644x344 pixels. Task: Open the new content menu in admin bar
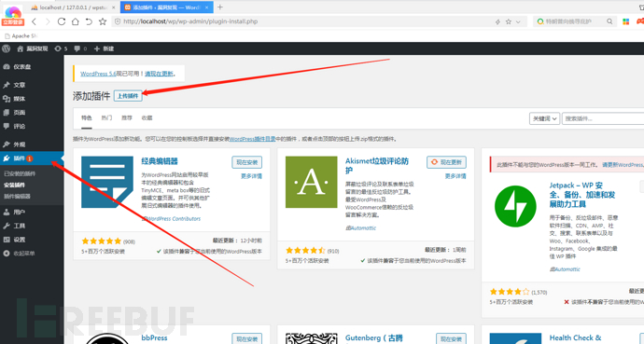tap(104, 48)
